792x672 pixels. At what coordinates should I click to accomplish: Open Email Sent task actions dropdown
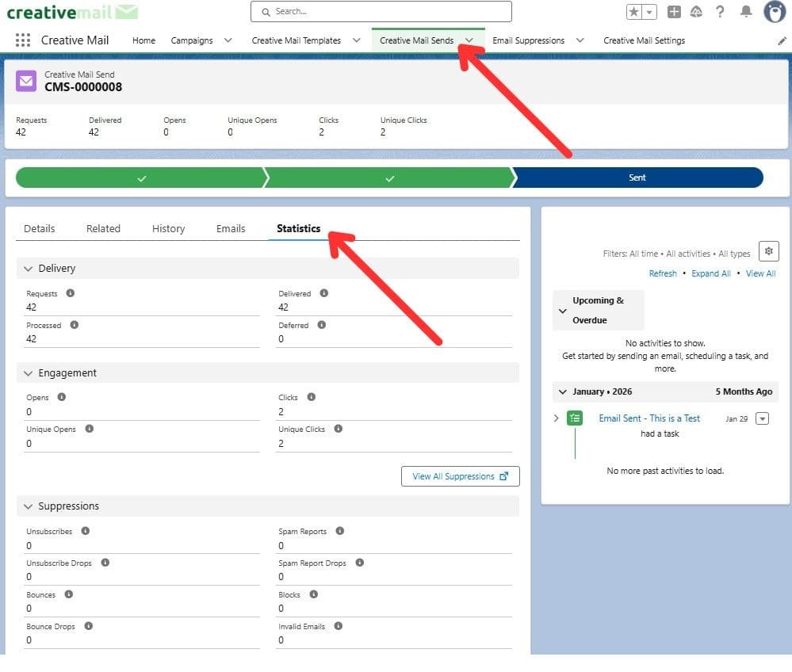(762, 418)
